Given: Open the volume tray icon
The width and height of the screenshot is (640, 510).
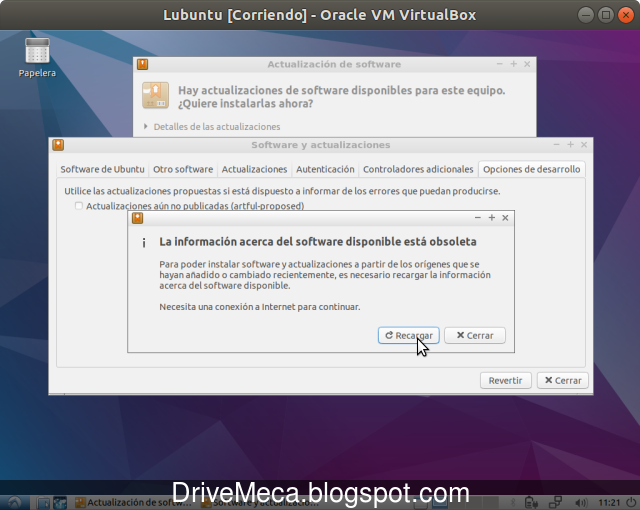Looking at the screenshot, I should click(581, 503).
